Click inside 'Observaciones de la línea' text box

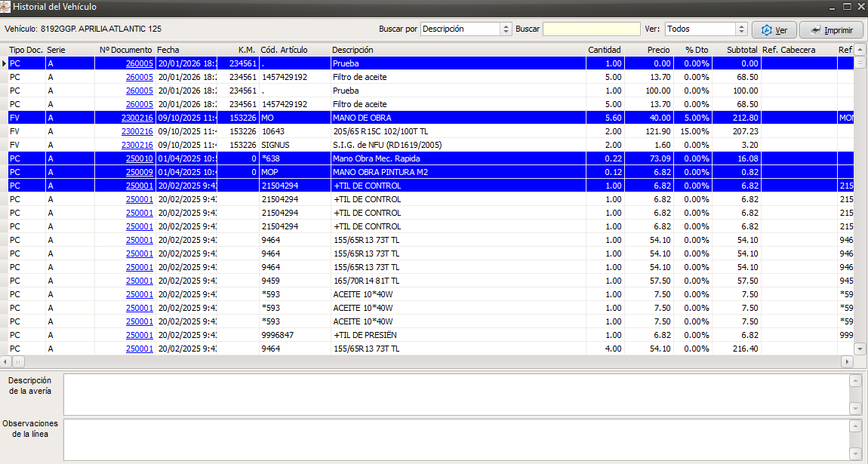point(456,440)
